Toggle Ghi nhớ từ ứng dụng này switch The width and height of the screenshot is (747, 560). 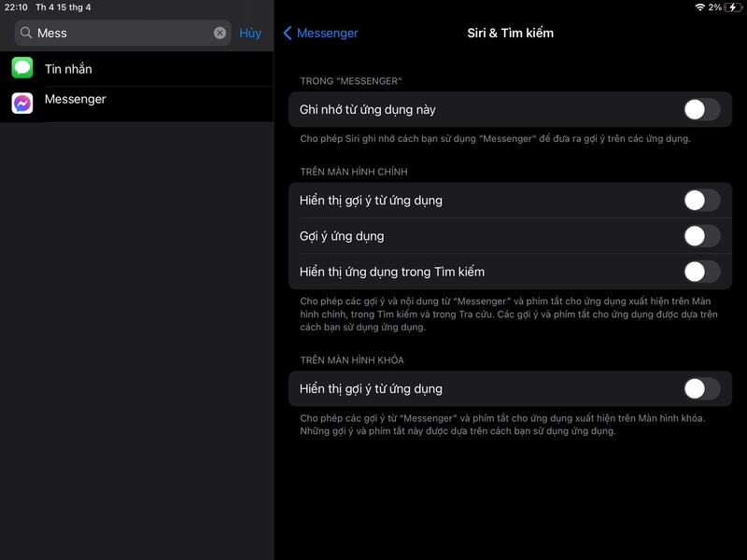coord(702,109)
